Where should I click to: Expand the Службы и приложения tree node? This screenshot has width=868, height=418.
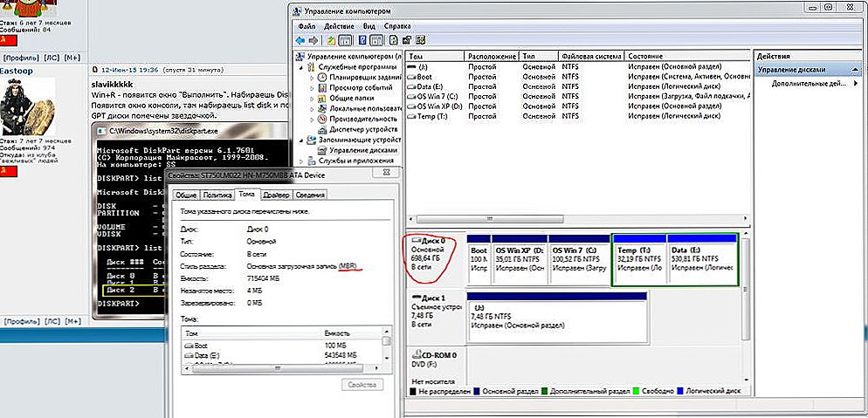301,161
